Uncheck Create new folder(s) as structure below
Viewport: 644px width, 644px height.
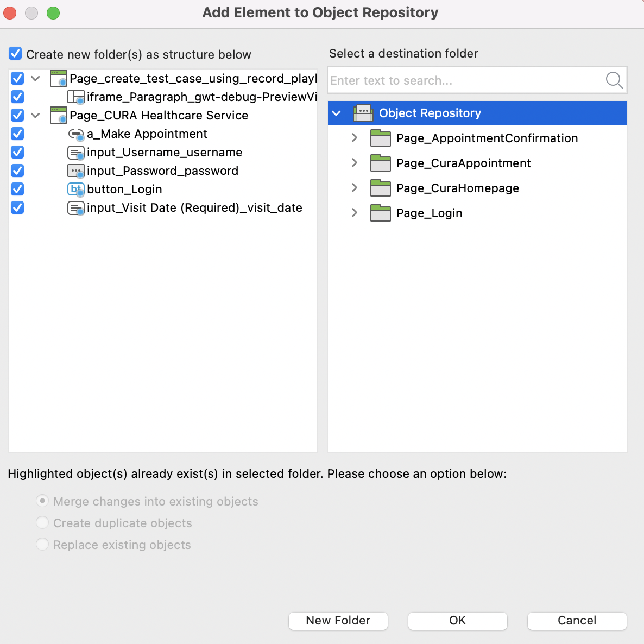(15, 53)
